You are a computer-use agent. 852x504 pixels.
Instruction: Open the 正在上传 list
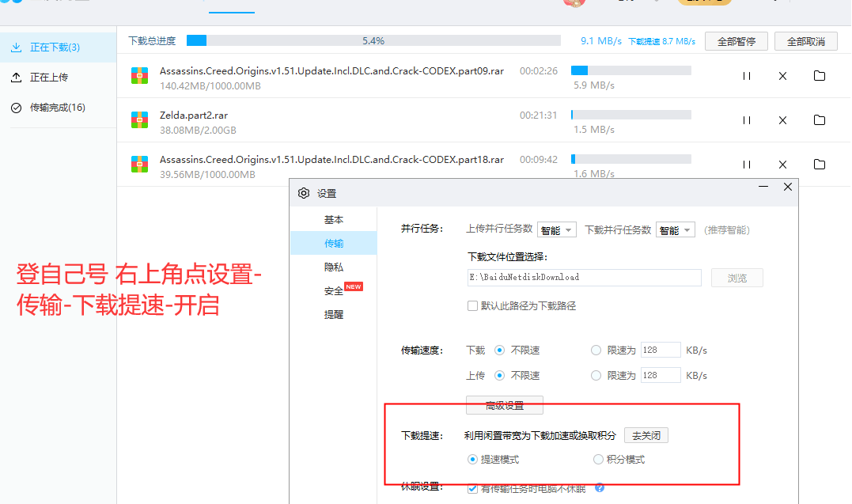[x=58, y=78]
